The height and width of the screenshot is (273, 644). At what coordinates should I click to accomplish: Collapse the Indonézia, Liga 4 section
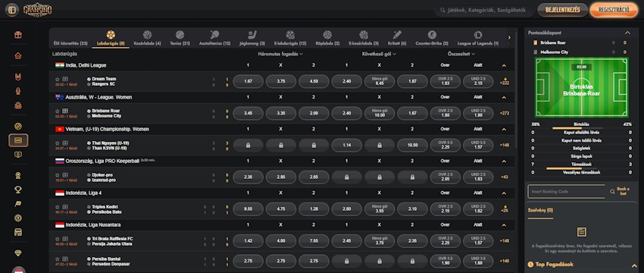(504, 193)
